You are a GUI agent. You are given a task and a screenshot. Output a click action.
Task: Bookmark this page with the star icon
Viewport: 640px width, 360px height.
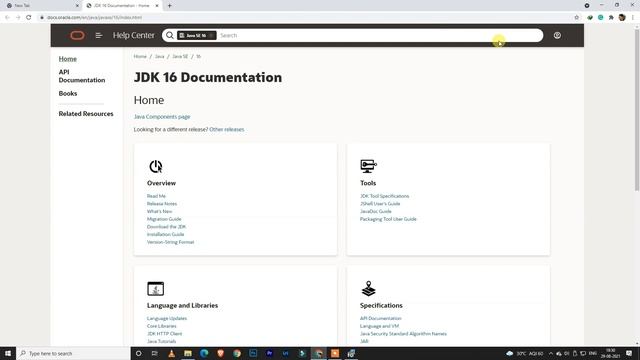tap(577, 18)
